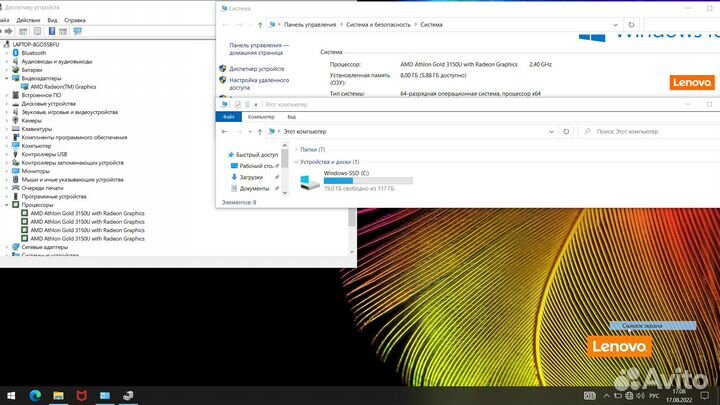Open Microsoft Edge from taskbar
The height and width of the screenshot is (405, 720).
click(35, 395)
